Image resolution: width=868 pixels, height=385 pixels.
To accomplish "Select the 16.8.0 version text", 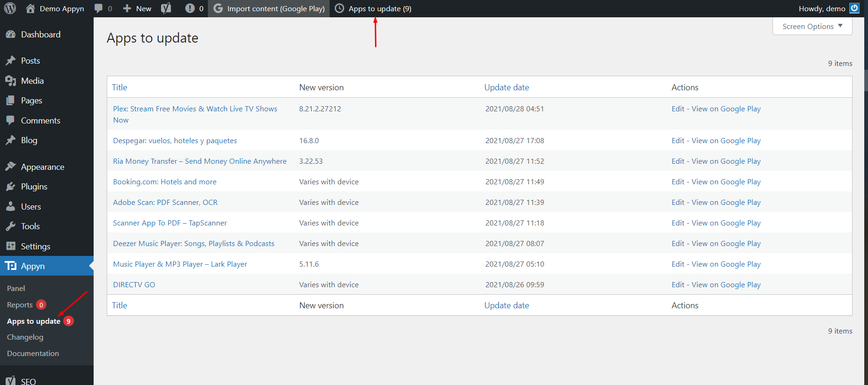I will (309, 141).
